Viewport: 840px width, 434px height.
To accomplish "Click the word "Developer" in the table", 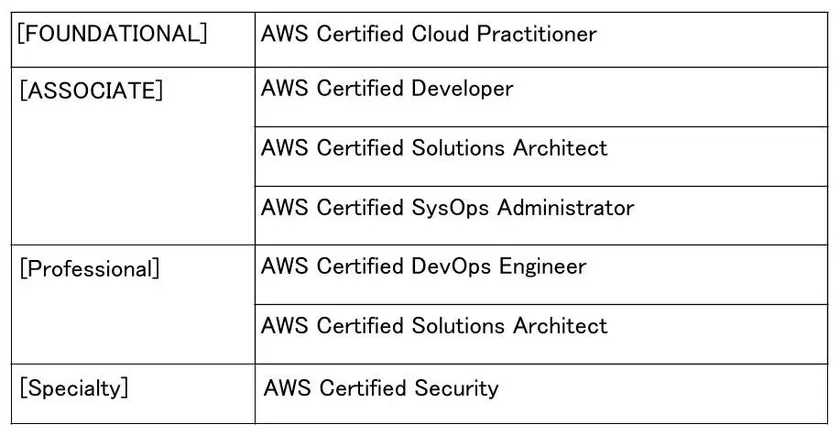I will [x=464, y=89].
